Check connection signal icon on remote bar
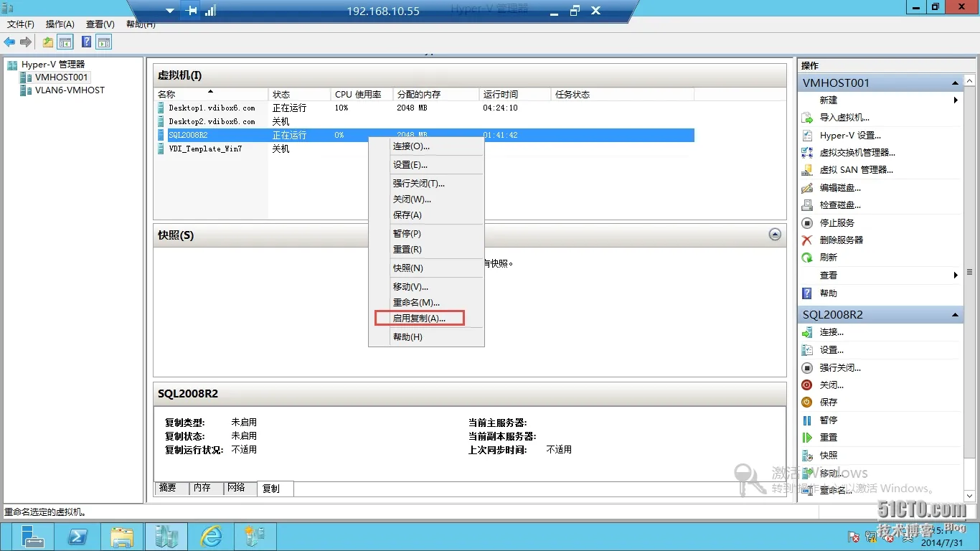The width and height of the screenshot is (980, 551). [210, 11]
